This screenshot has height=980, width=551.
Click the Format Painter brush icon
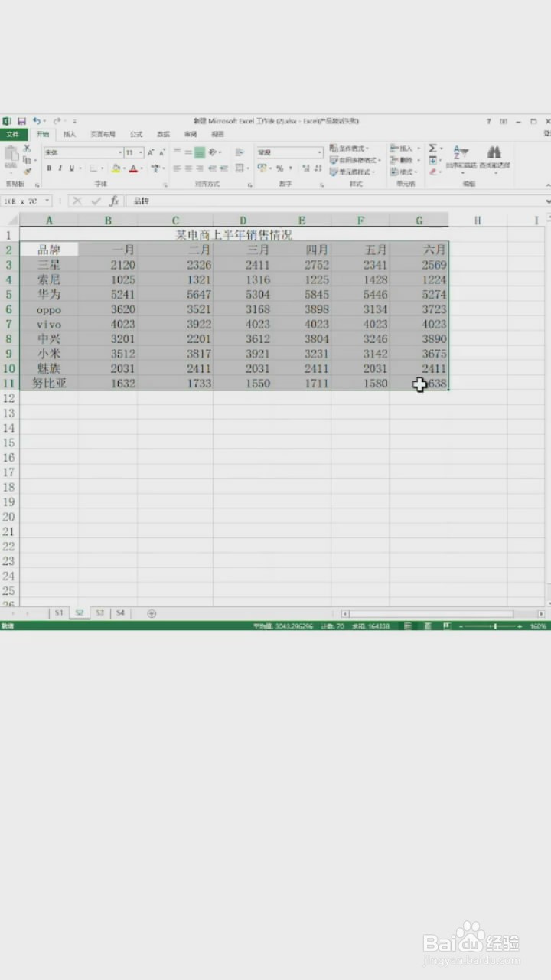27,171
